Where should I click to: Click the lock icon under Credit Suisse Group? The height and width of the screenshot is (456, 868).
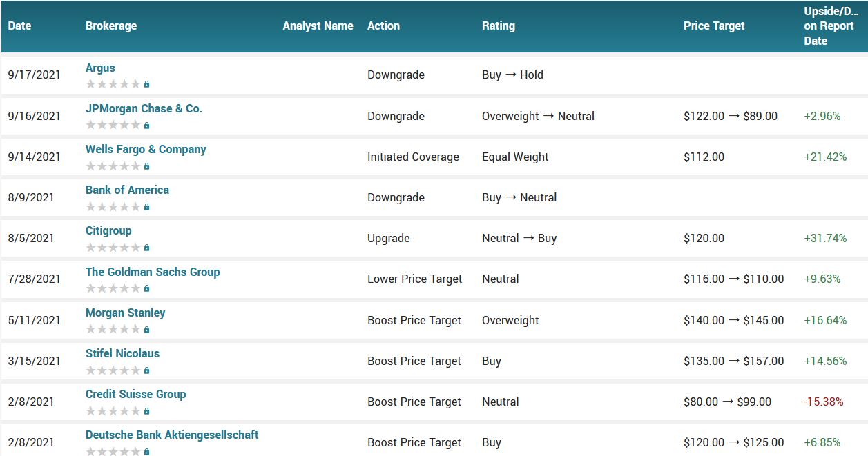[146, 410]
